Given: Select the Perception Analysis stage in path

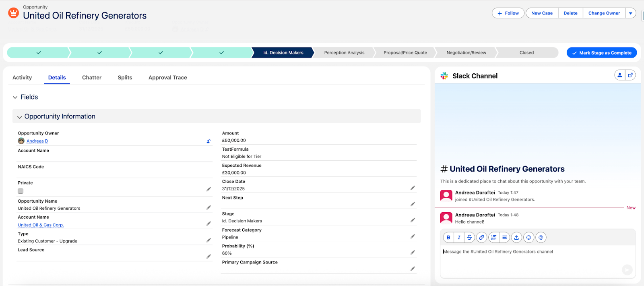Looking at the screenshot, I should (344, 53).
